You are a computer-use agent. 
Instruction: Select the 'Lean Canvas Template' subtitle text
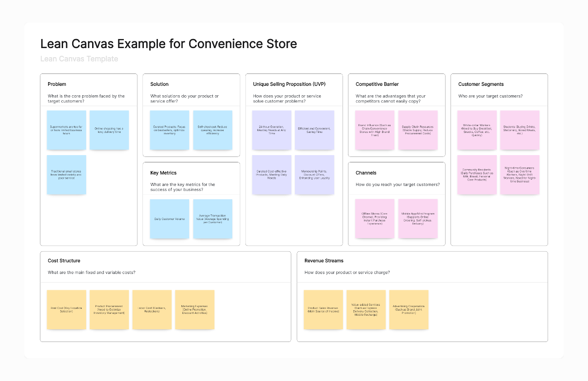79,59
